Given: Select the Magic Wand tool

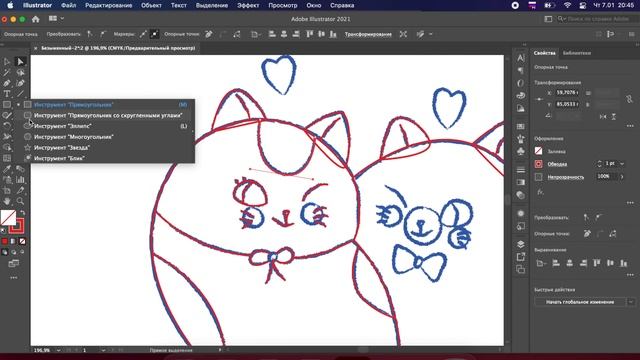Looking at the screenshot, I should click(x=7, y=73).
